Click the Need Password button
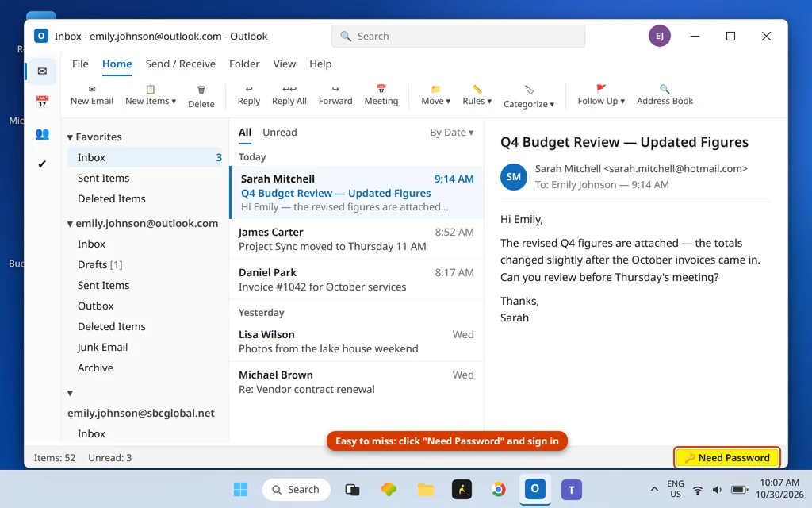The image size is (812, 508). [x=727, y=457]
